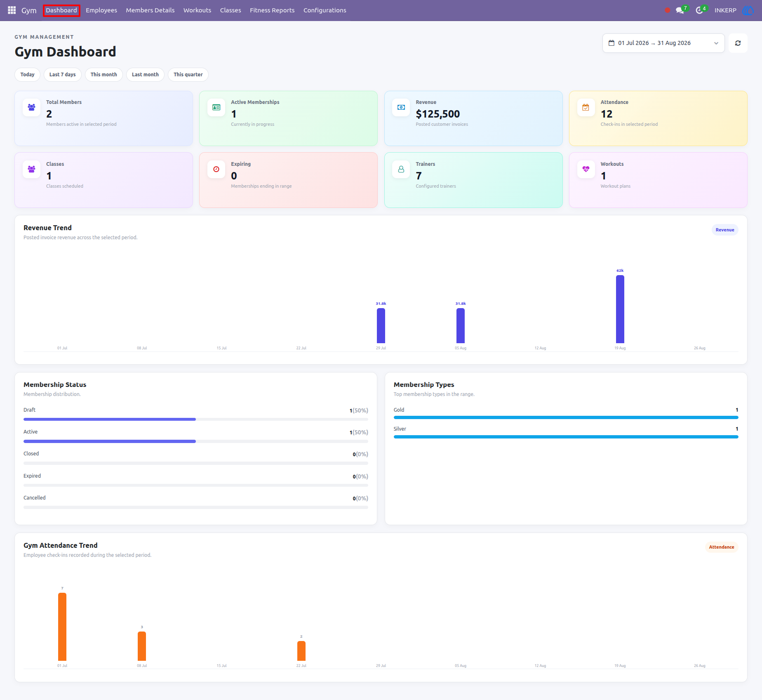Open the activities clock icon
Viewport: 762px width, 700px height.
click(699, 10)
